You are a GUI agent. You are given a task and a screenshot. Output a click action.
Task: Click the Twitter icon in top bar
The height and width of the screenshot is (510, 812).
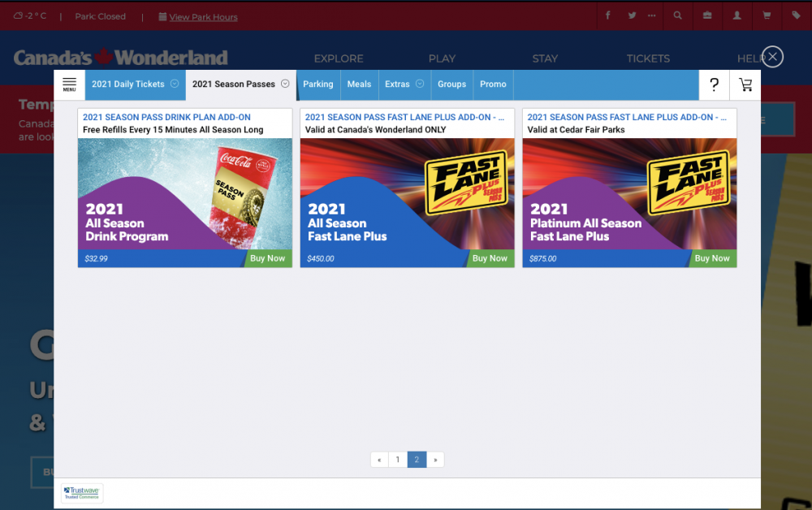[x=632, y=15]
